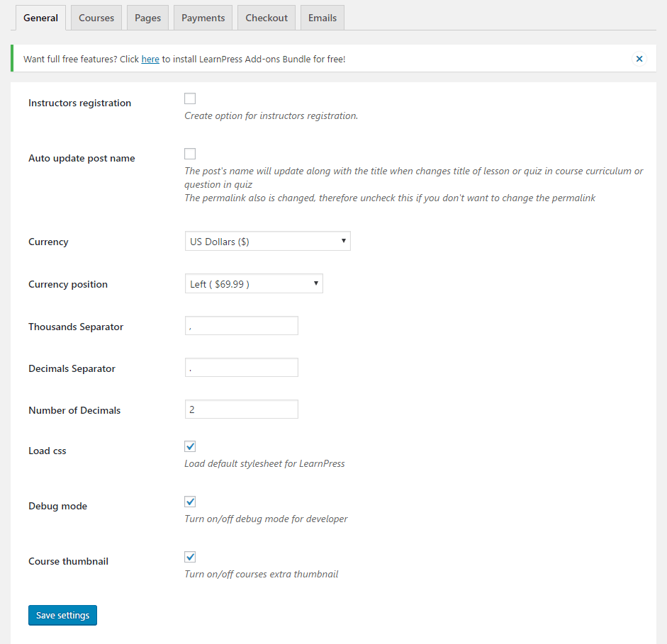
Task: Follow the 'here' add-ons install link
Action: (150, 60)
